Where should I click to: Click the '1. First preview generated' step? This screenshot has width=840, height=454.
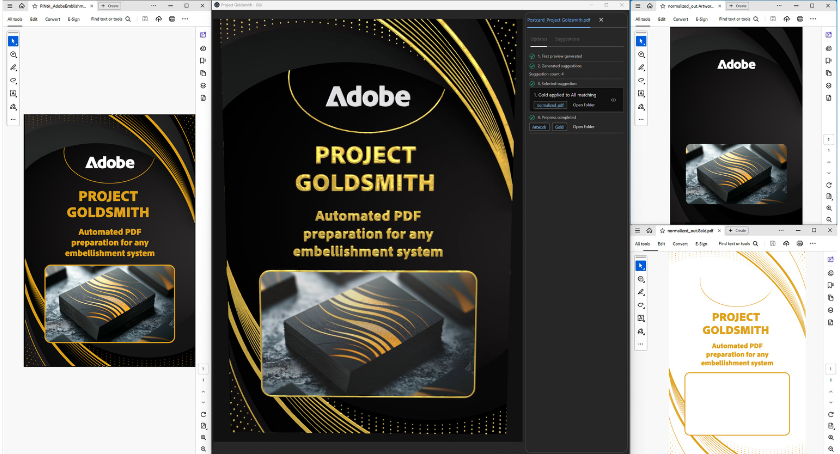(x=559, y=56)
